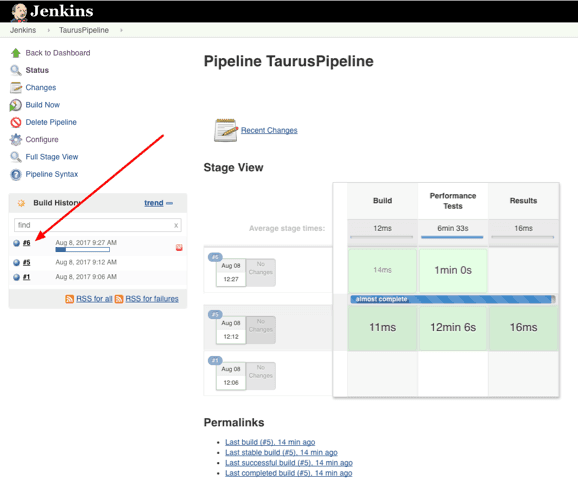This screenshot has height=491, width=578.
Task: Click the Status magnifier icon in sidebar
Action: [15, 70]
